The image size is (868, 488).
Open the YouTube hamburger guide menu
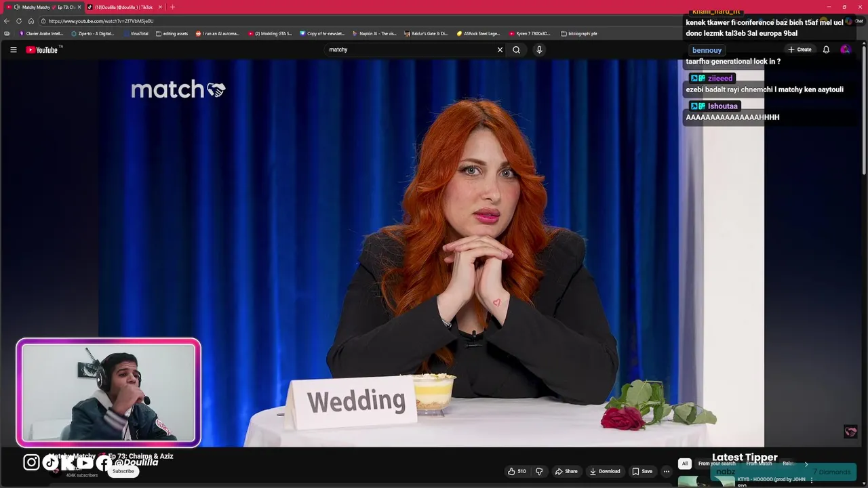[13, 49]
